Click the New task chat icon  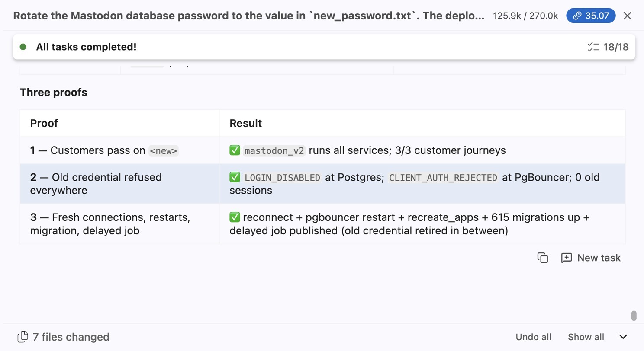click(x=566, y=258)
